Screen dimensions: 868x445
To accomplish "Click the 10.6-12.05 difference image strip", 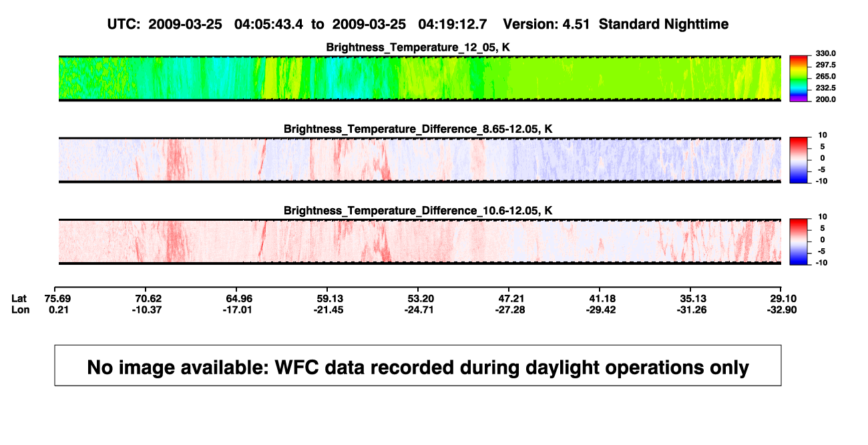I will 420,242.
